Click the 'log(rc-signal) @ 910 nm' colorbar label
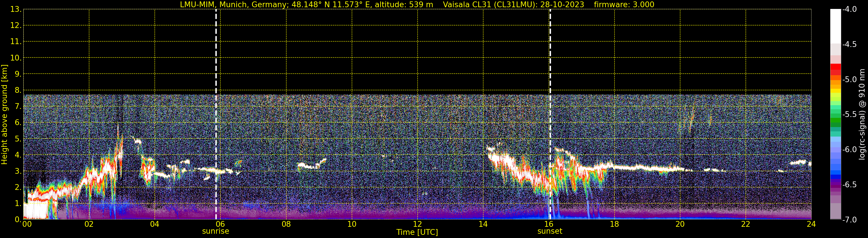The width and height of the screenshot is (868, 238). coord(862,114)
